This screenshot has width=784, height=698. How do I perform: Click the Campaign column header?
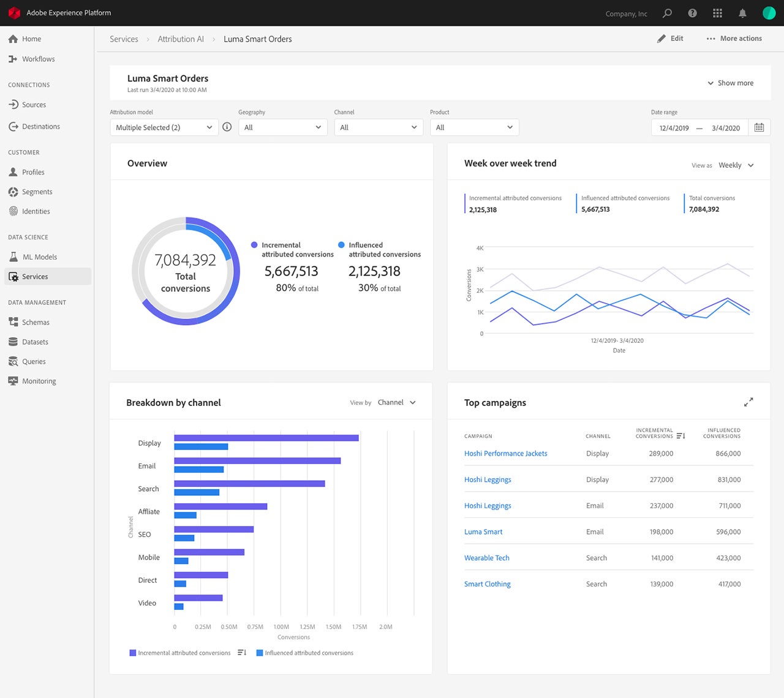pos(478,436)
